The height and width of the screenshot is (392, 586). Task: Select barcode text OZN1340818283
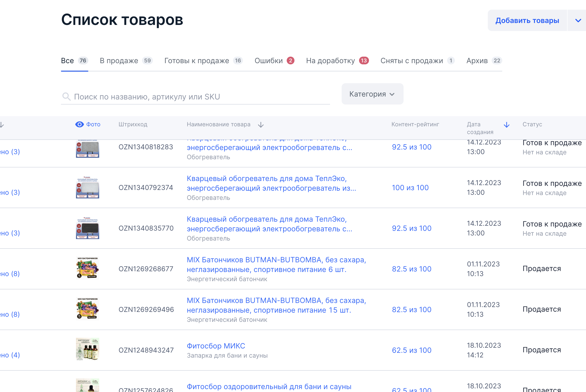pyautogui.click(x=146, y=147)
